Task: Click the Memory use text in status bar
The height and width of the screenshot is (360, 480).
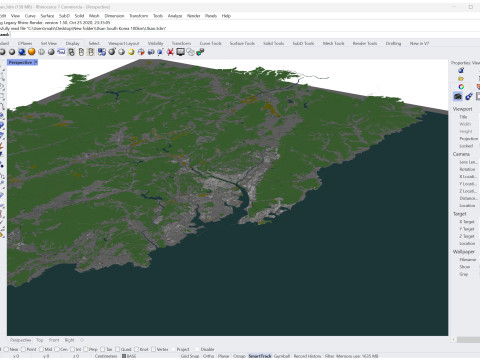Action: 357,356
